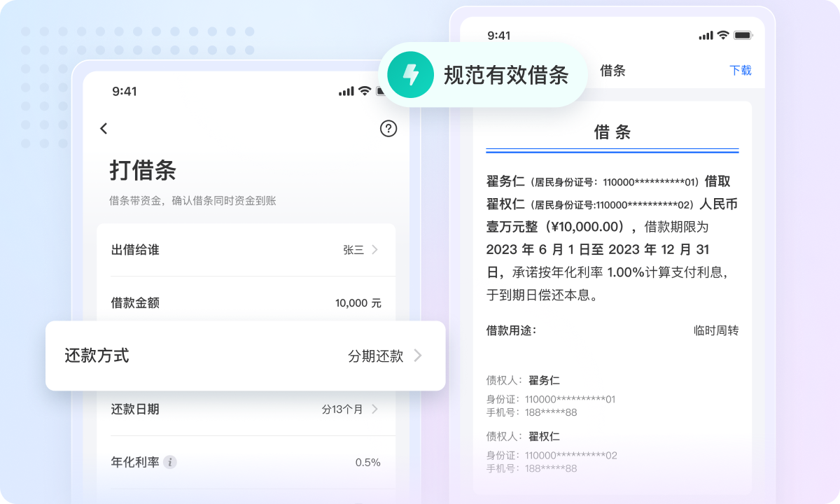Click the 下载 download link
The image size is (840, 504).
pyautogui.click(x=740, y=70)
